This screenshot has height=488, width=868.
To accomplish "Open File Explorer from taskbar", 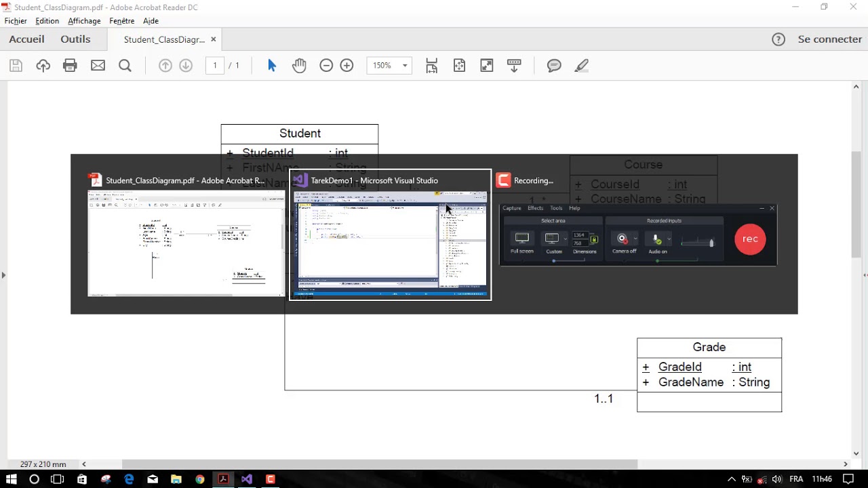I will pyautogui.click(x=176, y=479).
